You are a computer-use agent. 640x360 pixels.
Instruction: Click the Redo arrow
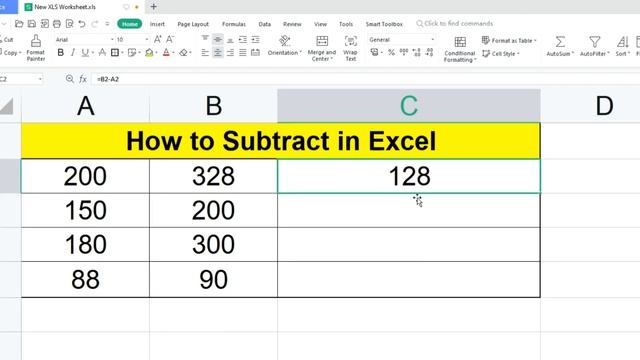[95, 24]
